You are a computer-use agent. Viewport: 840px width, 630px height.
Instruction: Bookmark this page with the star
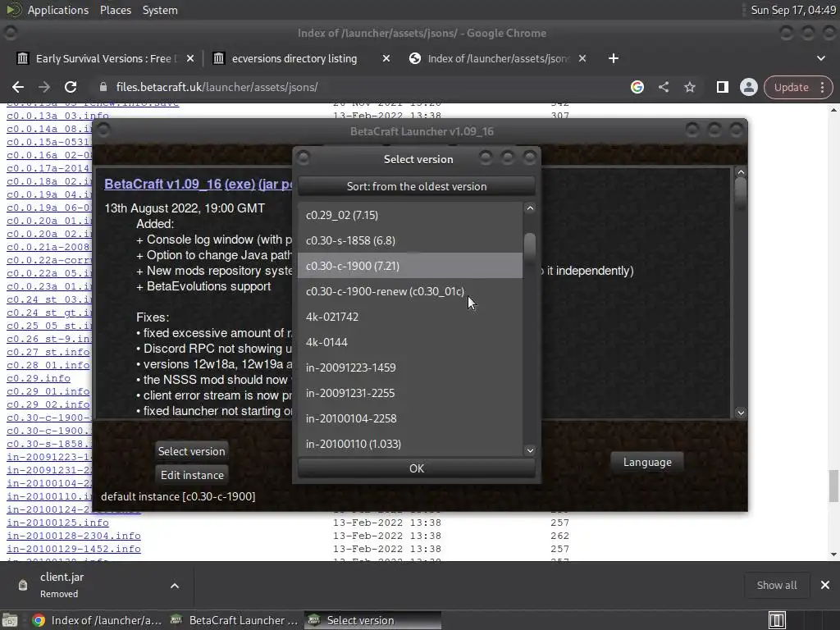pyautogui.click(x=689, y=87)
